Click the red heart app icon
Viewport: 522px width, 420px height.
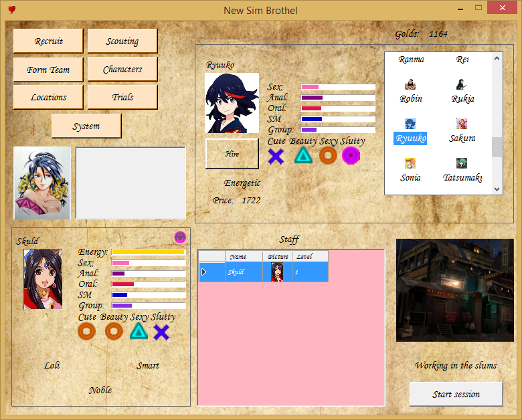coord(12,10)
